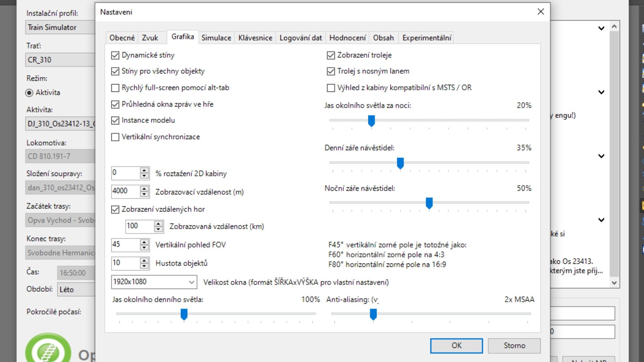Open the Klávesnice tab
The image size is (644, 362).
(x=255, y=38)
